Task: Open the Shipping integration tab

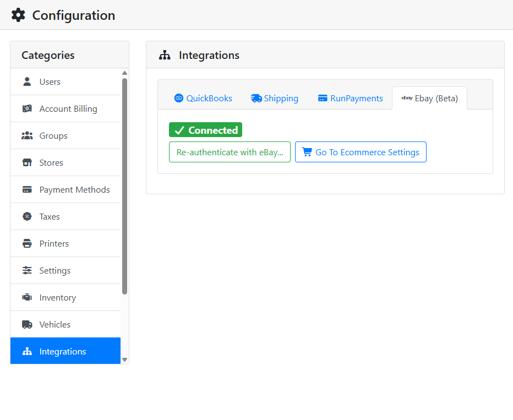Action: click(274, 98)
